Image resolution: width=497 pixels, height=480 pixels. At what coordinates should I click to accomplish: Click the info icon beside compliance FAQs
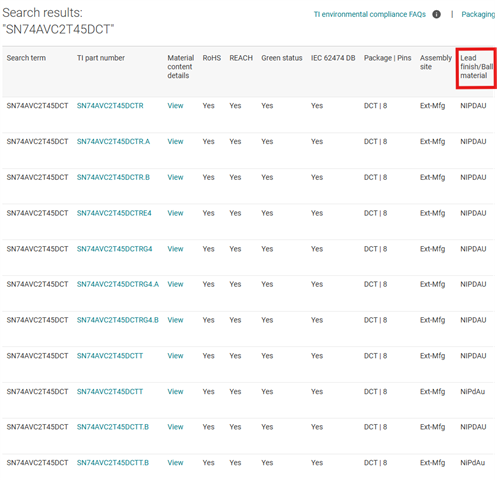[436, 14]
